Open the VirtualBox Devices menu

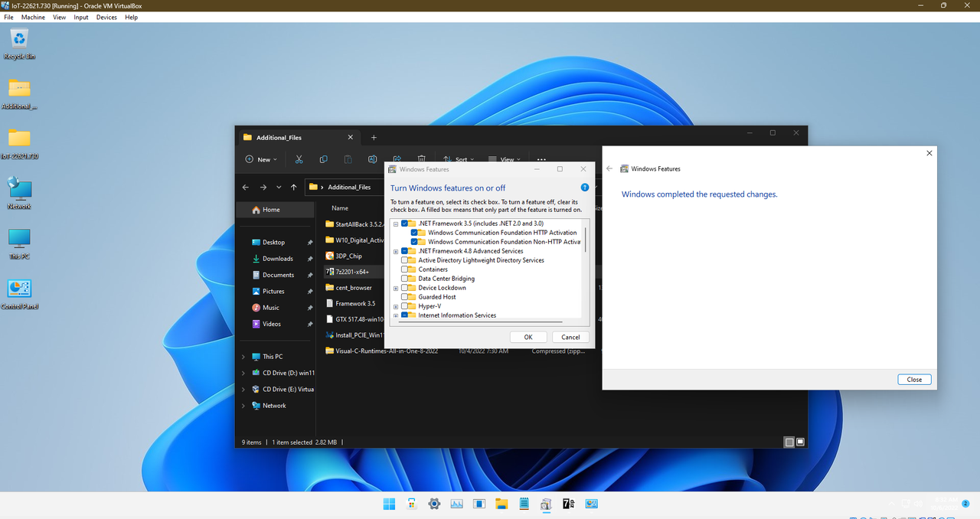click(x=106, y=17)
